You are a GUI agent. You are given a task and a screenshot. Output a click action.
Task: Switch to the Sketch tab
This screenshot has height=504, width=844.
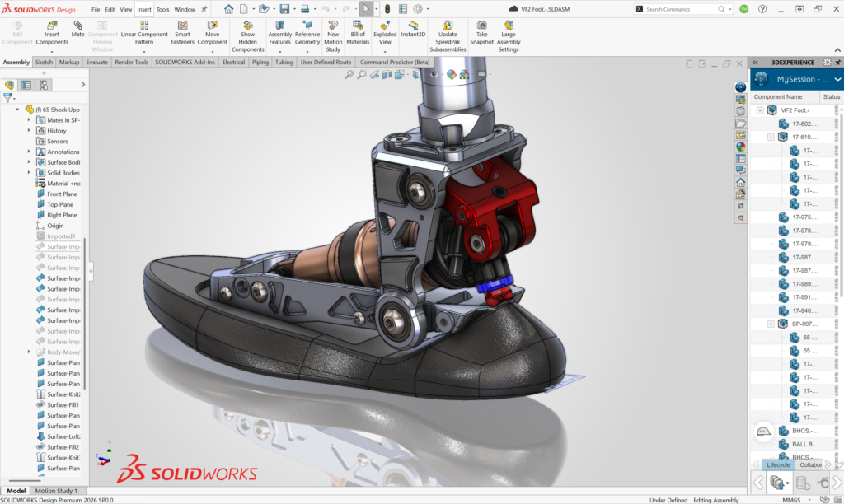coord(45,62)
